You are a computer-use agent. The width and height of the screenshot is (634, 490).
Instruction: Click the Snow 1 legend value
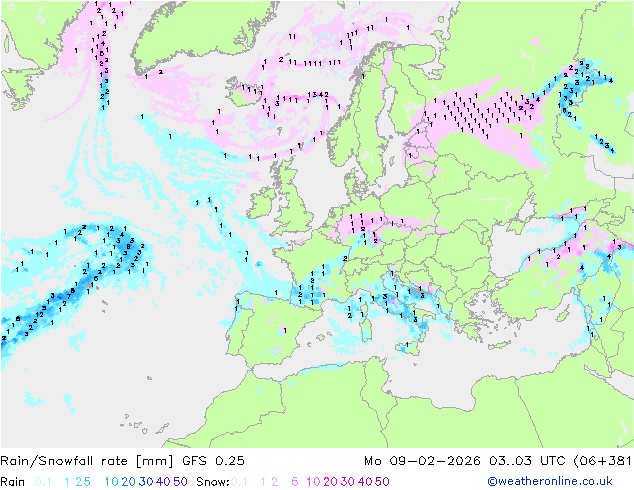tap(263, 482)
